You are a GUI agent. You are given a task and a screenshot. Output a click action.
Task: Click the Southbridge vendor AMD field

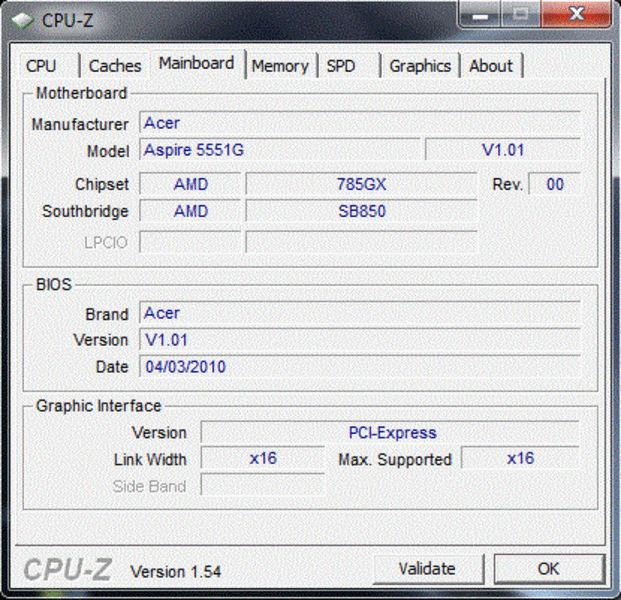click(x=190, y=211)
